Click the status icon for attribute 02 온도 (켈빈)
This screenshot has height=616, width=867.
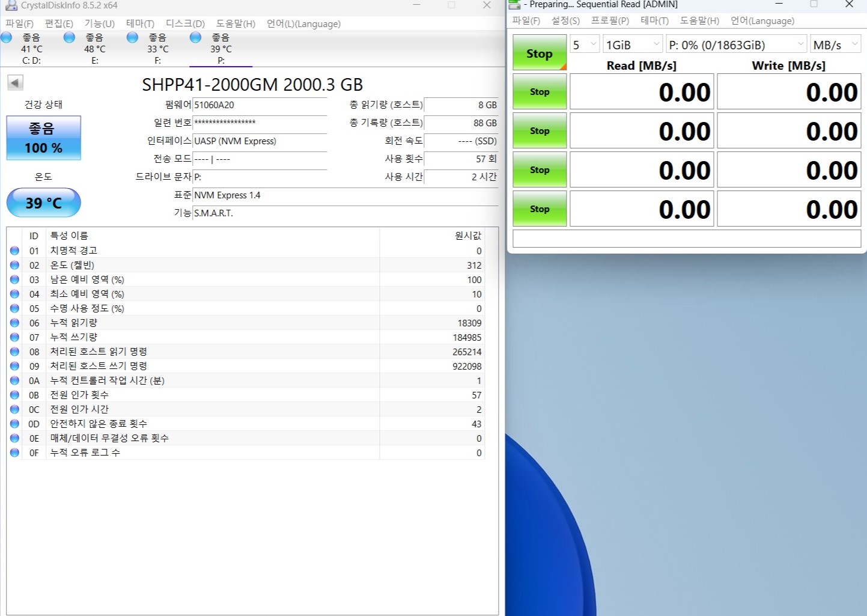14,265
